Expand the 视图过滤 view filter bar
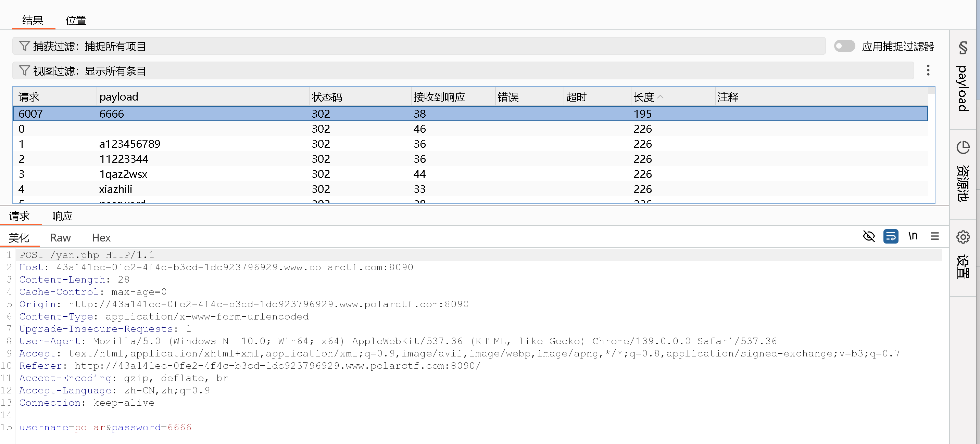This screenshot has width=980, height=444. [456, 71]
